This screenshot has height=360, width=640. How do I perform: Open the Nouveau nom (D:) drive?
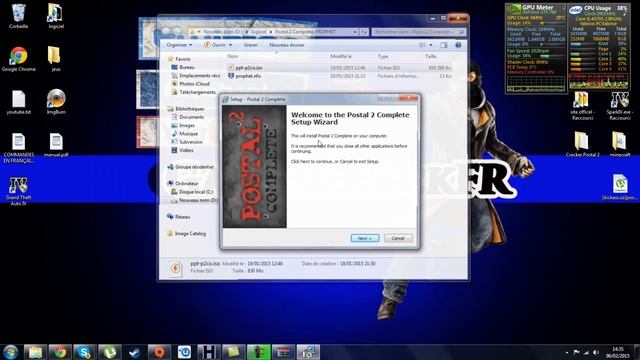tap(198, 200)
